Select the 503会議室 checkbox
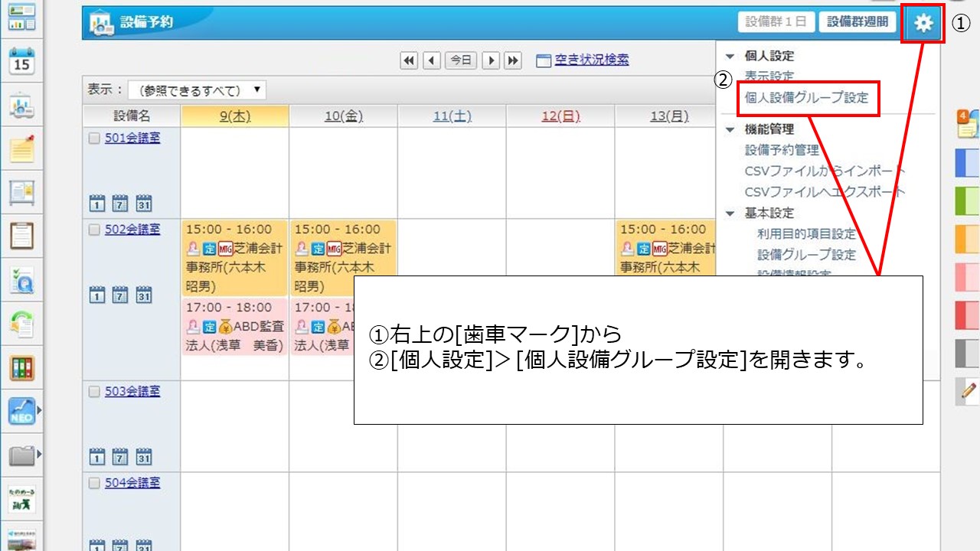980x551 pixels. click(x=94, y=392)
